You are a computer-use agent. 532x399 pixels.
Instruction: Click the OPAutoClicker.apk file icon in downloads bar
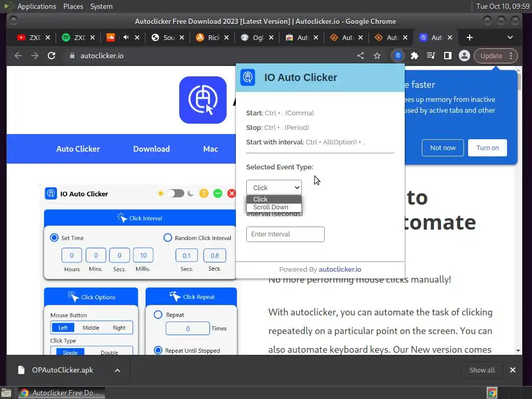tap(21, 370)
